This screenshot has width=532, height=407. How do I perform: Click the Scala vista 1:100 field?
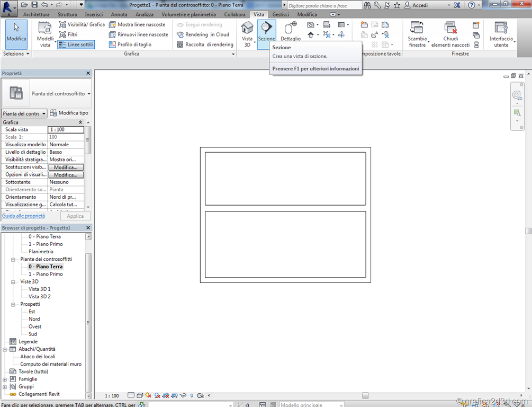point(66,129)
